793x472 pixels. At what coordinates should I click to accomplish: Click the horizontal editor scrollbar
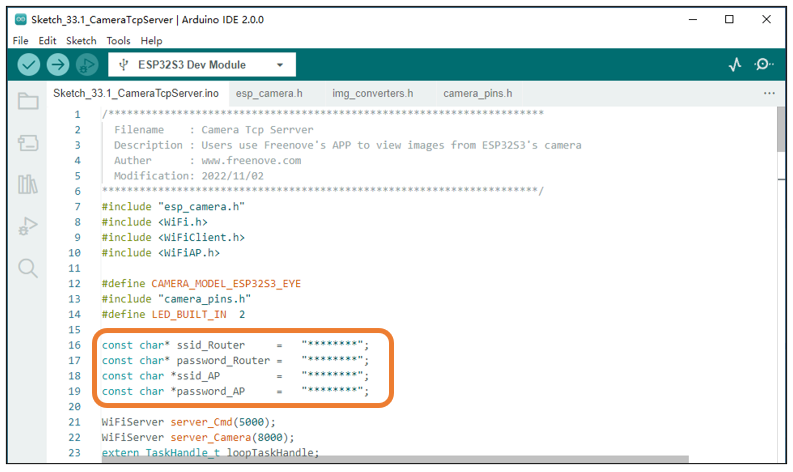395,459
